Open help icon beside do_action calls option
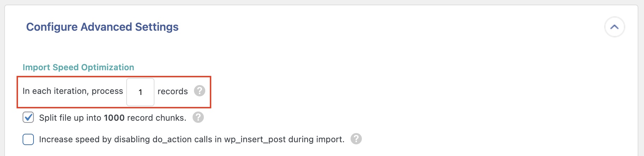Screen dimensions: 644x156 pos(356,139)
